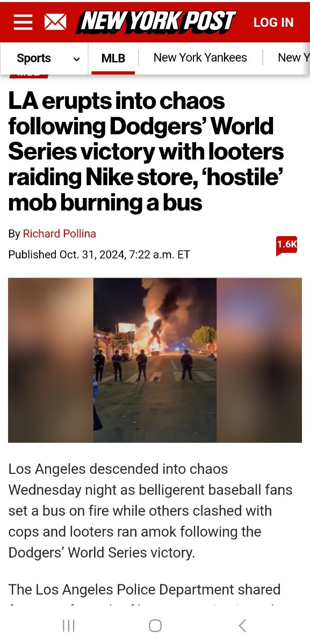The height and width of the screenshot is (644, 310).
Task: Tap the Android home button icon
Action: pyautogui.click(x=155, y=625)
